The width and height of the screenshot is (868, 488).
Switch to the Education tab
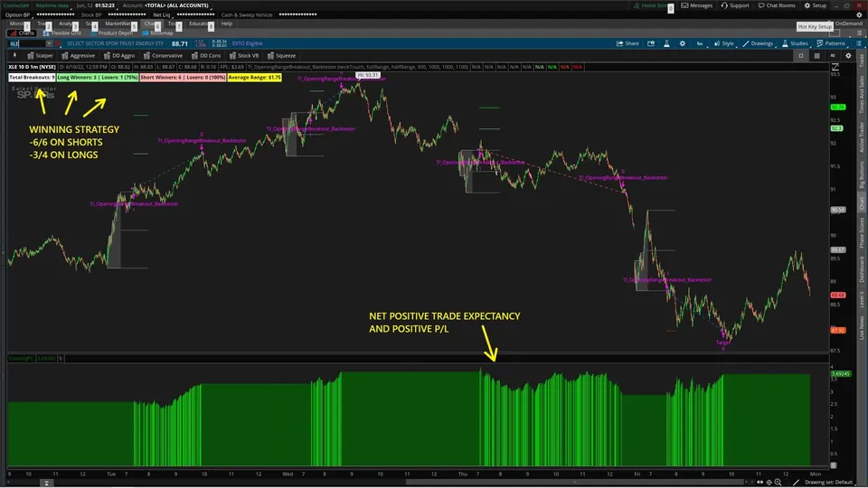(199, 23)
